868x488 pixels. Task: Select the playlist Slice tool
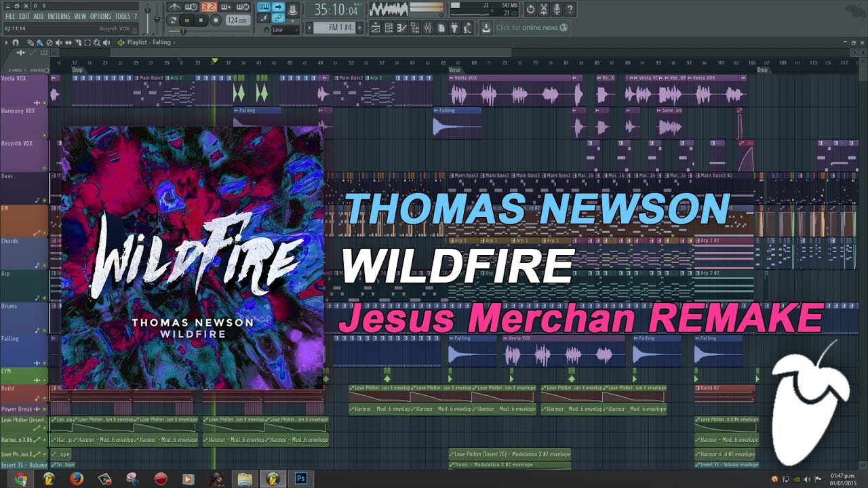78,43
